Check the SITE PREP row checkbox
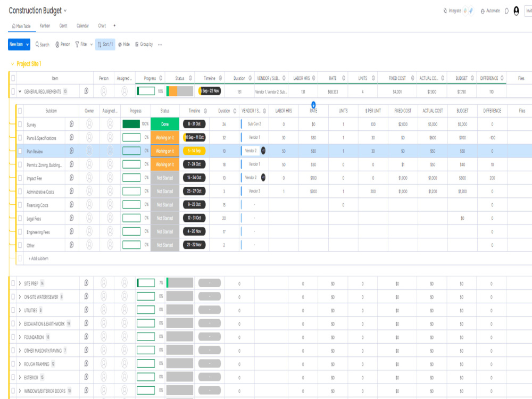The image size is (532, 399). 13,283
